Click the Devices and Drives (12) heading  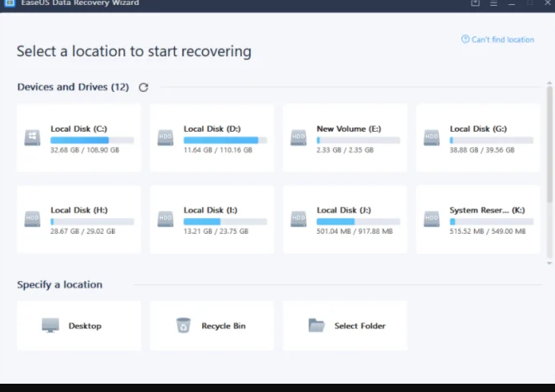pyautogui.click(x=73, y=87)
